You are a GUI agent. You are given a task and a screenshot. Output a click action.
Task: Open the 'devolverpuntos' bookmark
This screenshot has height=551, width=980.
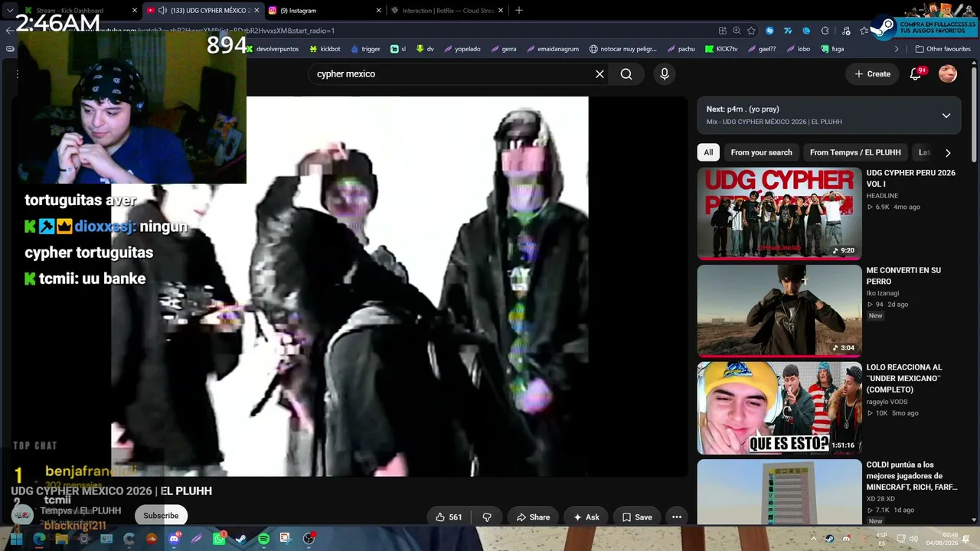click(x=272, y=49)
